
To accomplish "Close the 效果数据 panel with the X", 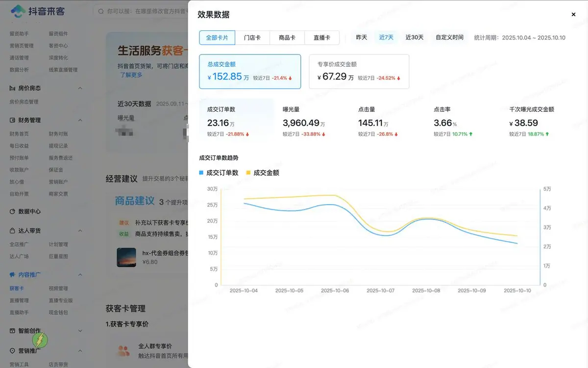I will pos(573,15).
